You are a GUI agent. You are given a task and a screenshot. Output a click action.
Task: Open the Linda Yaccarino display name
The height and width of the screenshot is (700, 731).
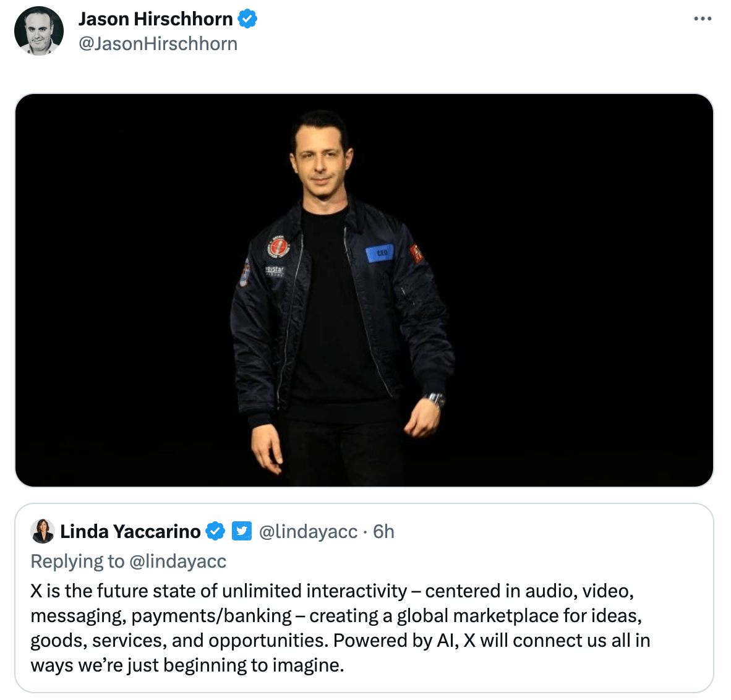(x=130, y=531)
